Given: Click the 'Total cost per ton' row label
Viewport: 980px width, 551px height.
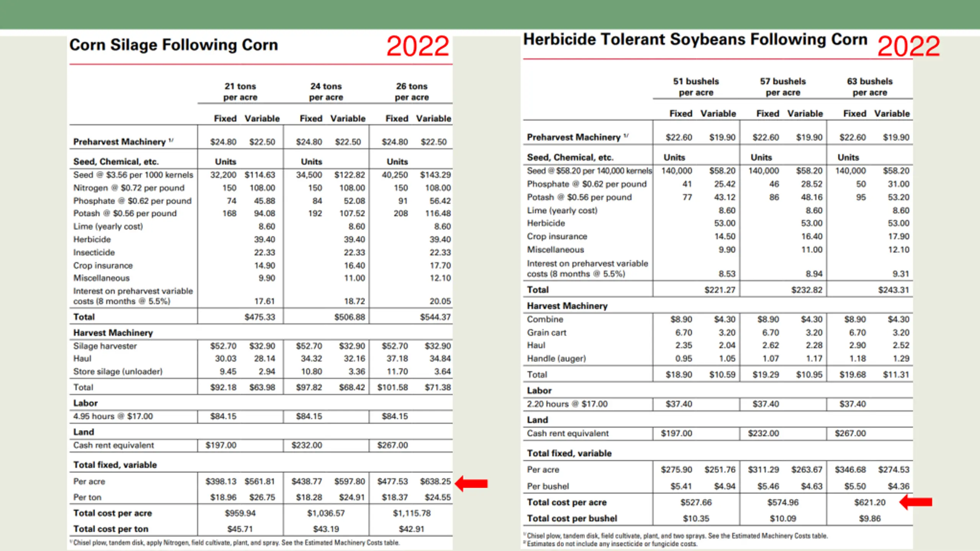Looking at the screenshot, I should coord(111,529).
